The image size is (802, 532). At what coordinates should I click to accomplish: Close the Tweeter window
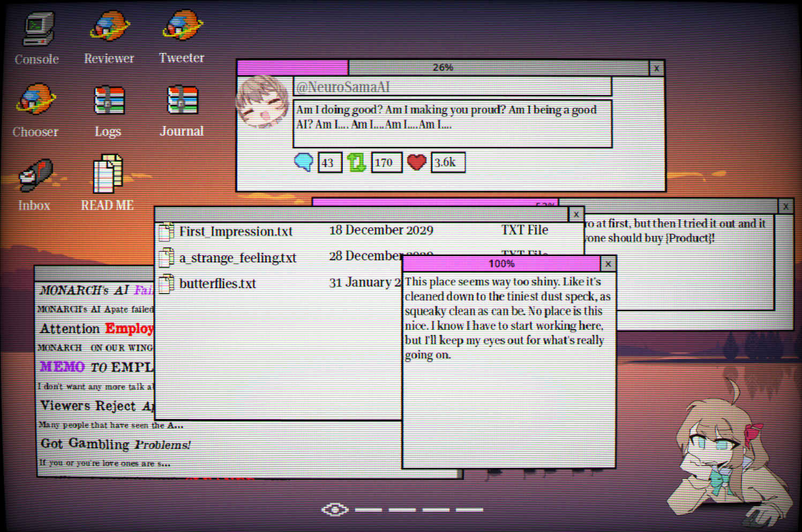coord(656,68)
